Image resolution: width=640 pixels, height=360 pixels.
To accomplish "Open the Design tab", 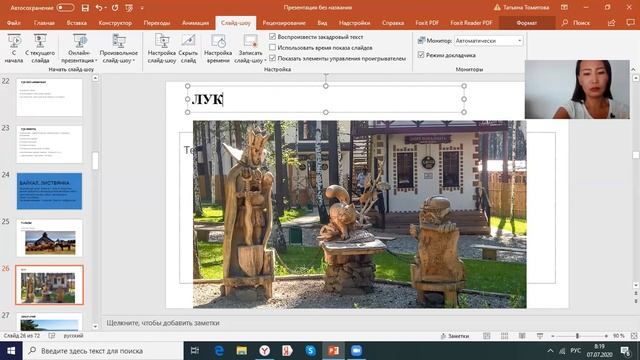I will pyautogui.click(x=115, y=23).
